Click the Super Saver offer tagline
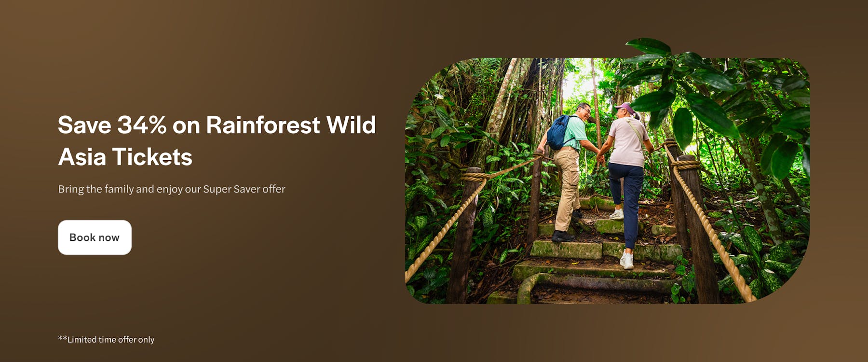 (172, 189)
